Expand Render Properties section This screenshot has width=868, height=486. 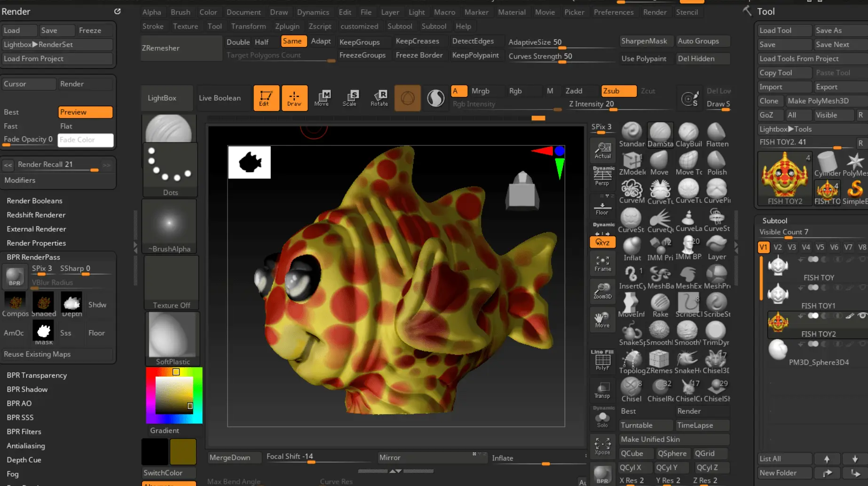36,243
